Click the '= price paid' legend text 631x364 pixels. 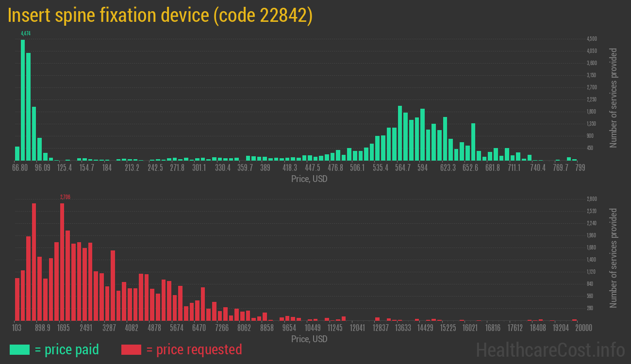pyautogui.click(x=67, y=349)
